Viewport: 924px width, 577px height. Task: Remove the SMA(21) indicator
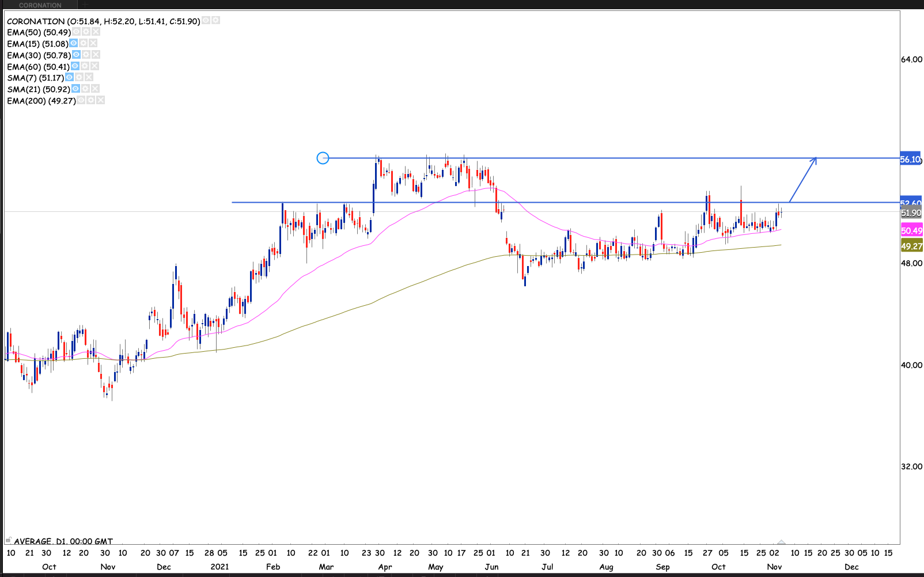(x=95, y=89)
